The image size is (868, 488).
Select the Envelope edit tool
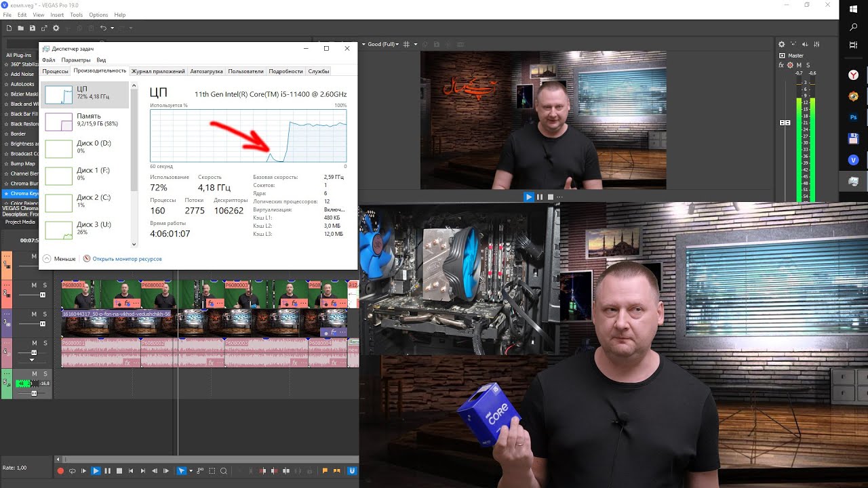point(200,470)
